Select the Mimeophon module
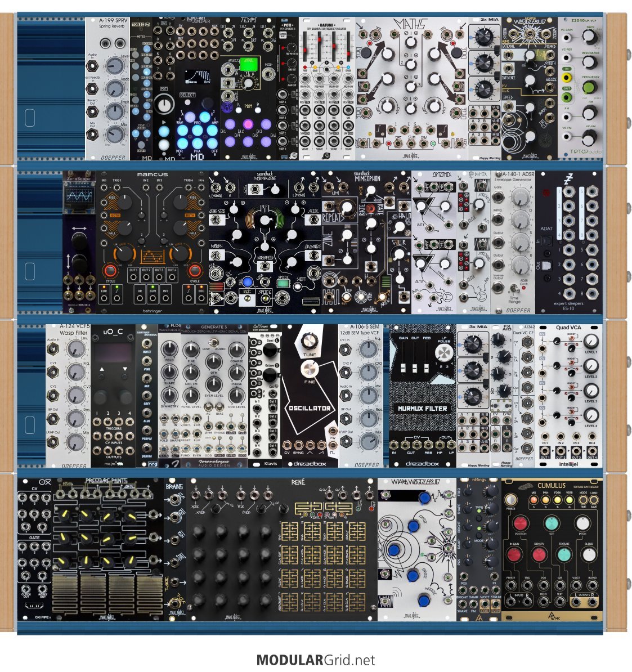The width and height of the screenshot is (632, 672). [x=366, y=242]
